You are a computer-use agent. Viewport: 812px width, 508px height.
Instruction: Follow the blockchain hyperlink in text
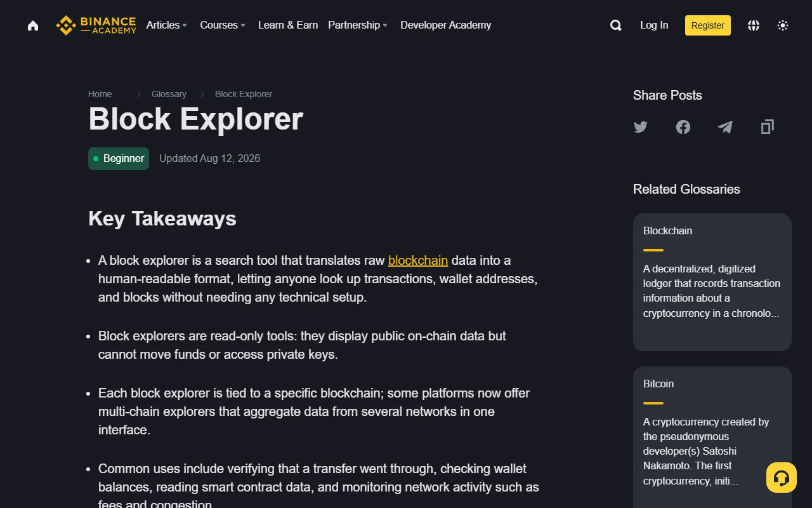[418, 260]
